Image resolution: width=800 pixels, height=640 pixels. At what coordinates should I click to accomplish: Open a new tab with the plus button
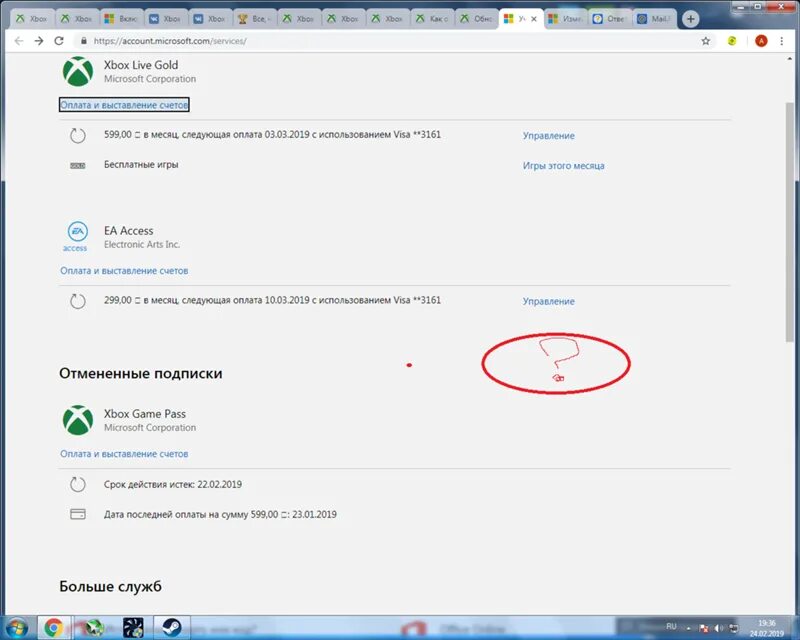click(x=690, y=19)
